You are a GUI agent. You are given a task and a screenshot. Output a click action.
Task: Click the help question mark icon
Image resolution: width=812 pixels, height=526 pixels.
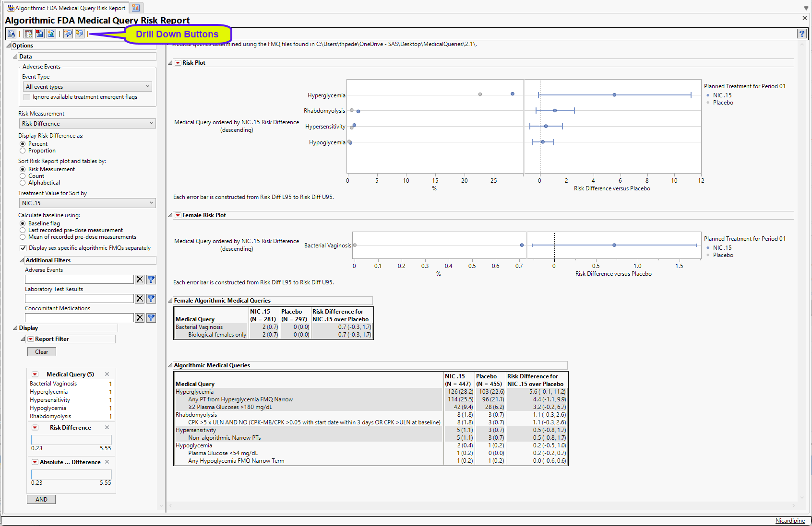click(801, 34)
